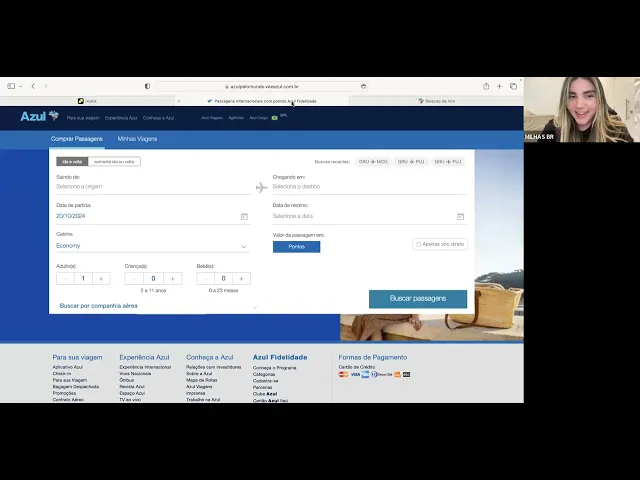Open the Categorias footer link under Azul Fidelidade
Viewport: 640px width, 480px height.
click(264, 374)
